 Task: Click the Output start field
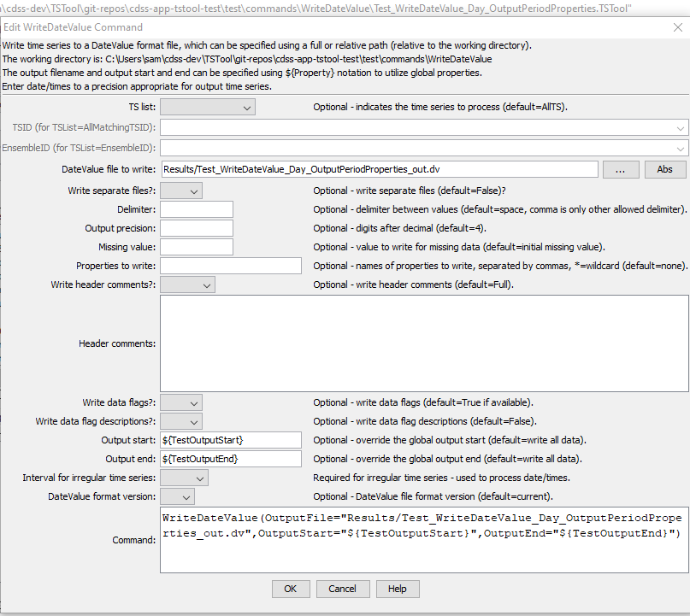tap(231, 440)
